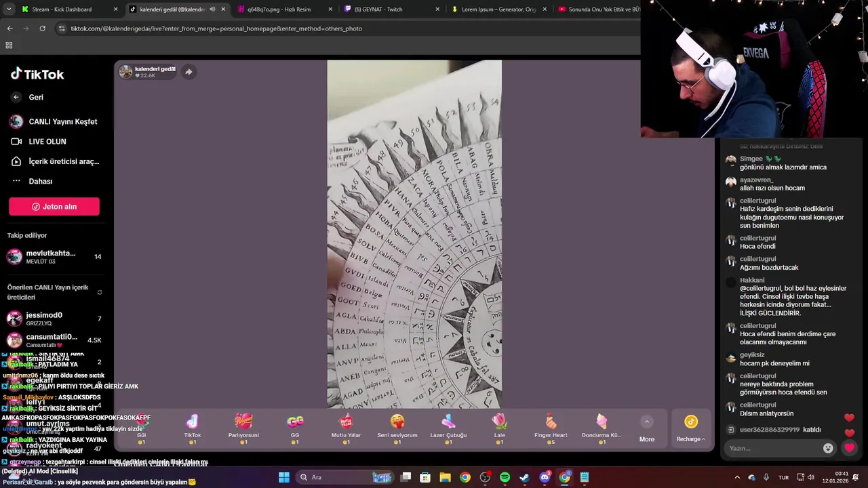Refresh suggested LIVE creators list
This screenshot has height=488, width=868.
click(100, 292)
